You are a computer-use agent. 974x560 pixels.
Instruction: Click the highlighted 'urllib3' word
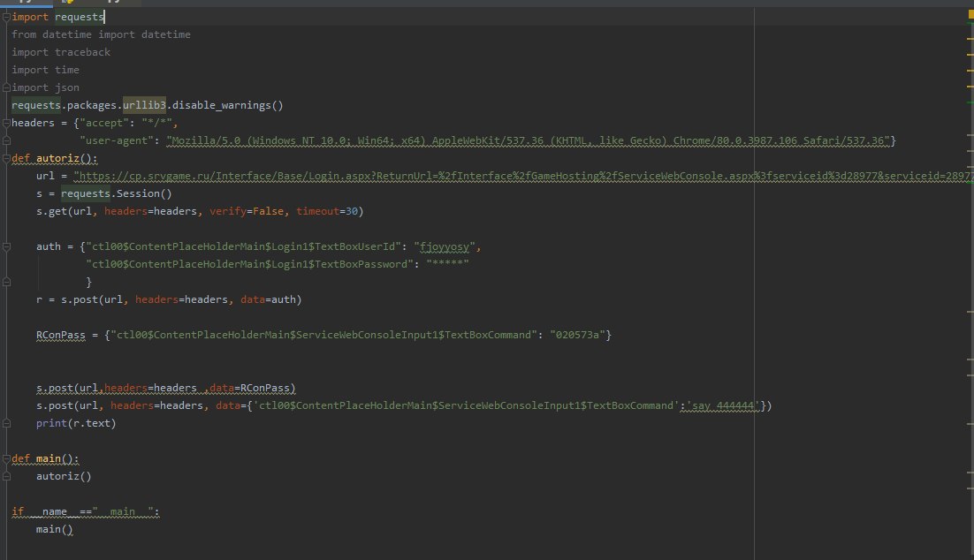[144, 105]
